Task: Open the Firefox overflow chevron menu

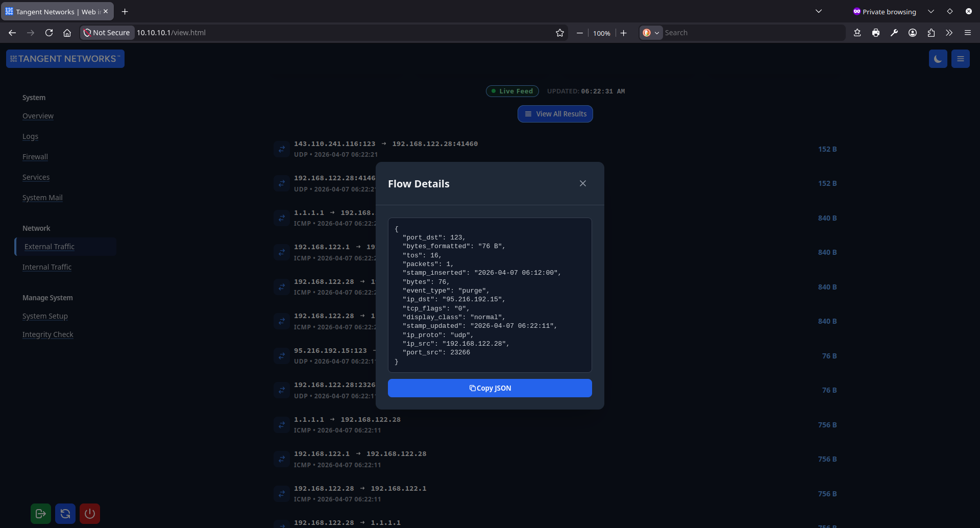Action: point(949,32)
